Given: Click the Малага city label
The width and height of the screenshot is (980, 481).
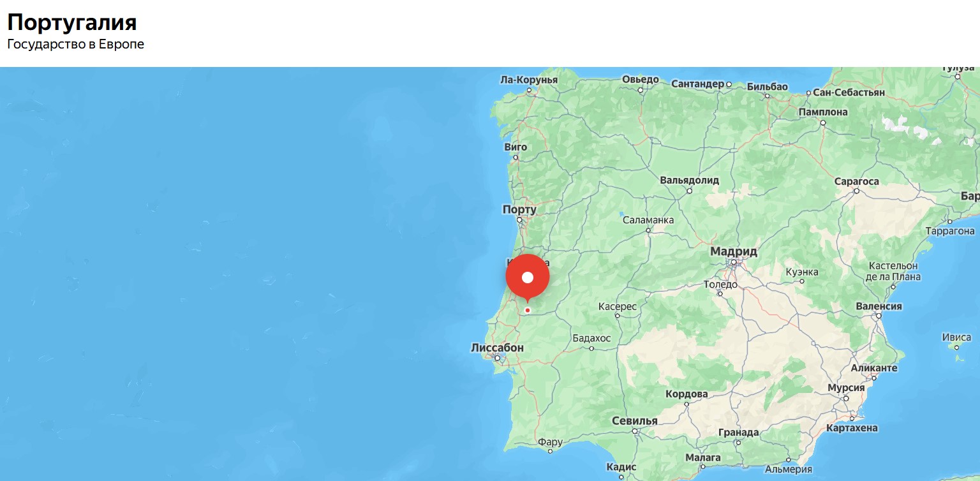Looking at the screenshot, I should (x=702, y=457).
